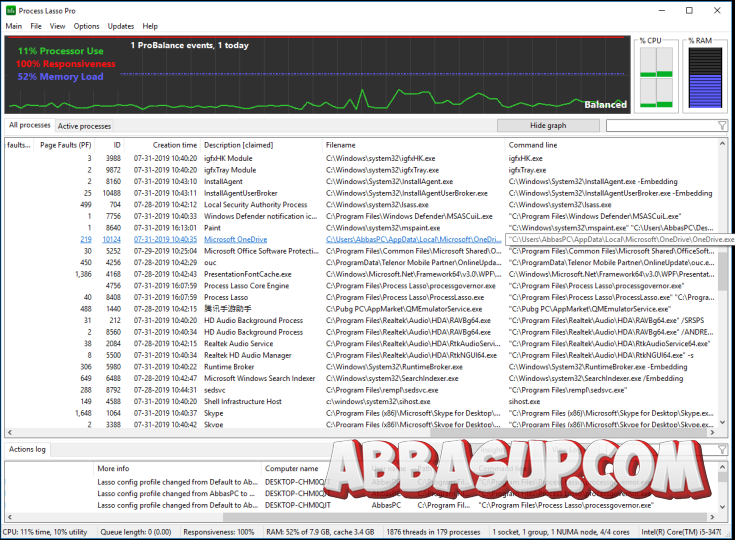Click the 11% Processor Use label
This screenshot has width=735, height=540.
pos(60,51)
